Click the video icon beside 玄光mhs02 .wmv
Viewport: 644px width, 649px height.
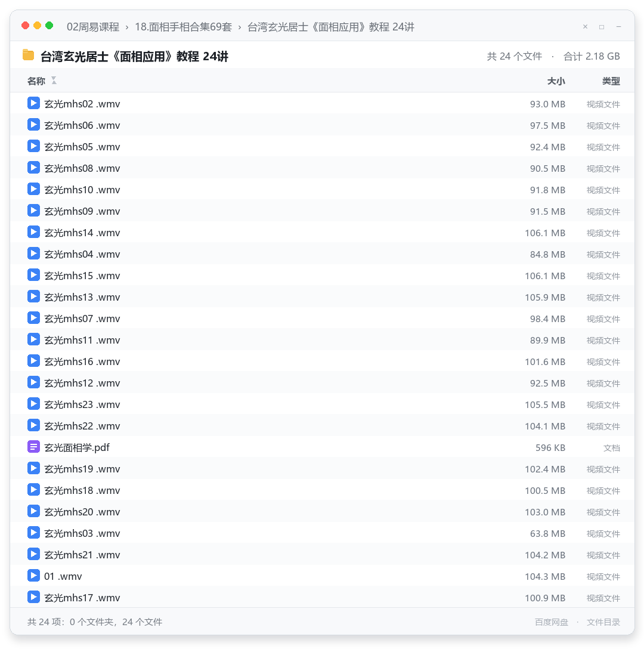[x=33, y=103]
